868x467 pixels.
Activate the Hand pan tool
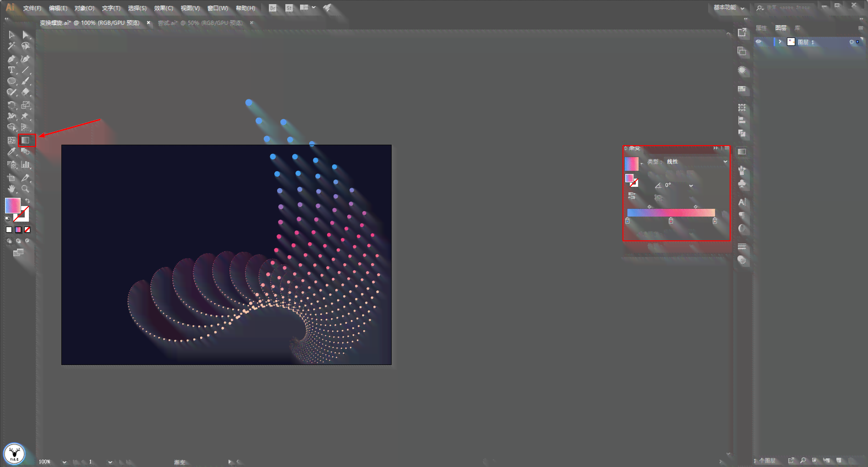(12, 189)
